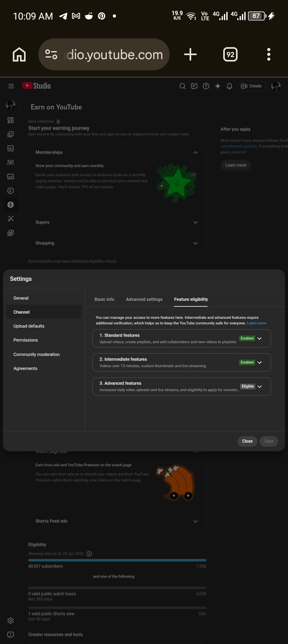The width and height of the screenshot is (288, 644).
Task: Expand Standard features details
Action: pos(260,338)
